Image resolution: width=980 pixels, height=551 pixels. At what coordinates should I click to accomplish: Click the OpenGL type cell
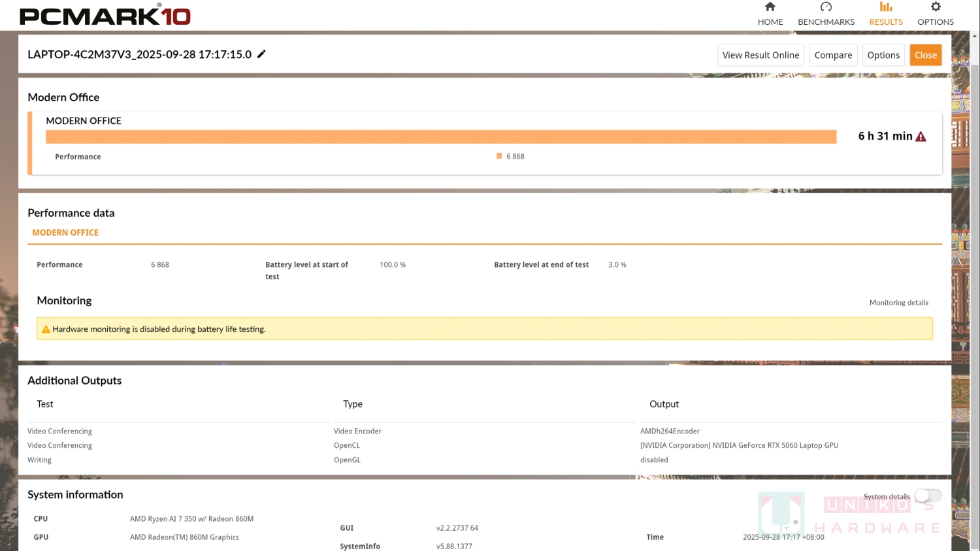tap(347, 460)
